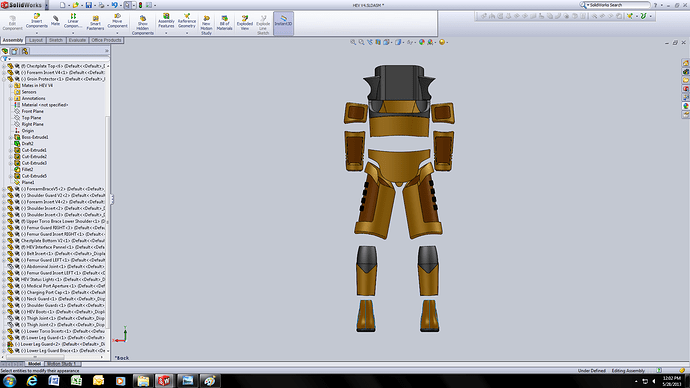
Task: Open Bill of Materials
Action: (x=224, y=22)
